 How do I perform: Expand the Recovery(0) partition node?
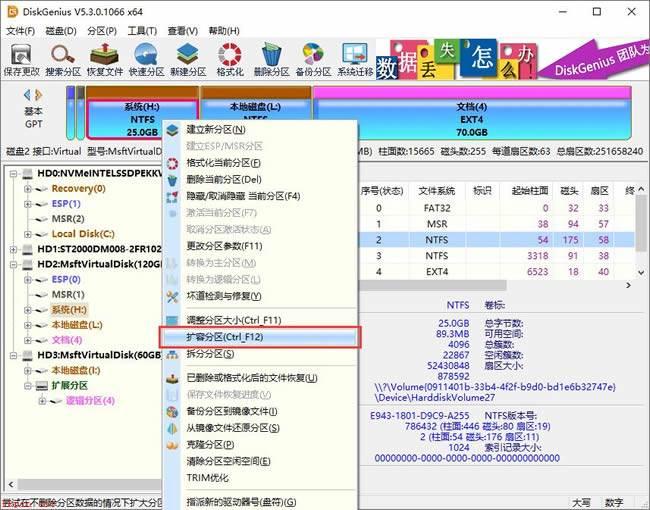tap(27, 189)
